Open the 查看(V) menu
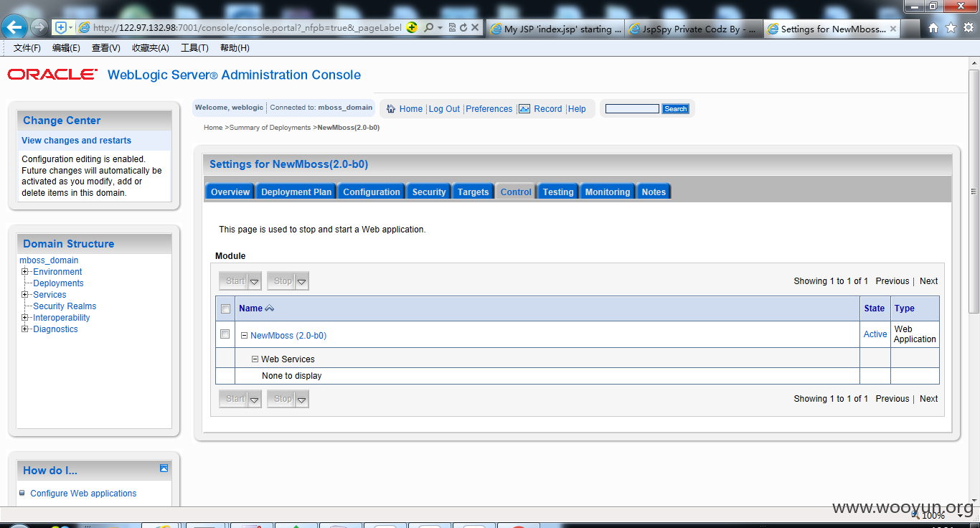This screenshot has width=980, height=528. [106, 48]
